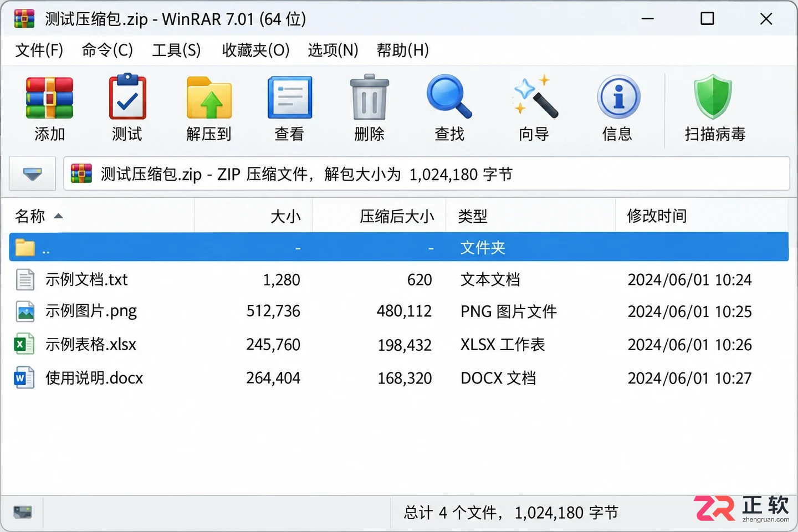Viewport: 798px width, 532px height.
Task: Click the 删除 (Delete) trash icon
Action: [x=369, y=97]
